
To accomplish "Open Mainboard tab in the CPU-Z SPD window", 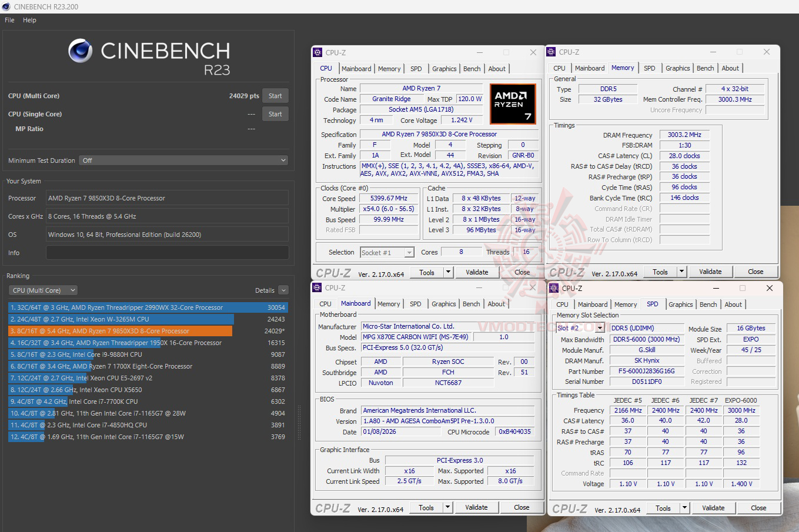I will [593, 305].
